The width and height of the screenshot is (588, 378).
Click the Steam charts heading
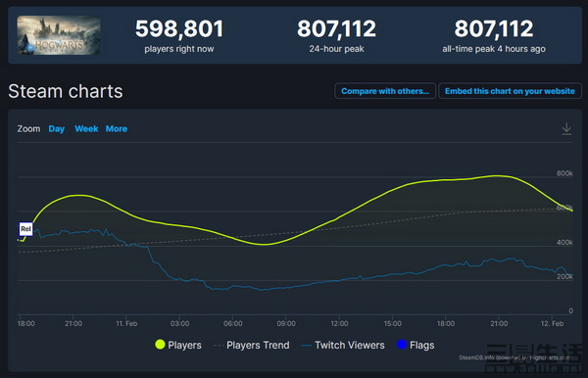point(66,91)
